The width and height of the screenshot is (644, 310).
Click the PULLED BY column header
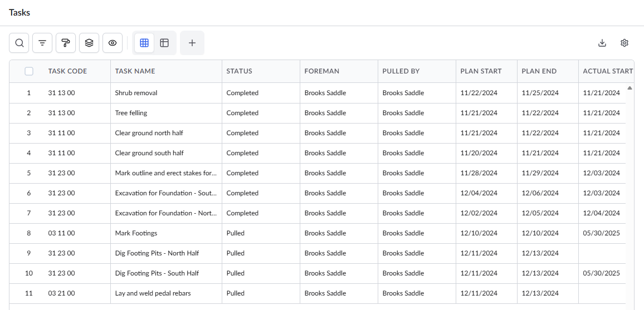401,71
